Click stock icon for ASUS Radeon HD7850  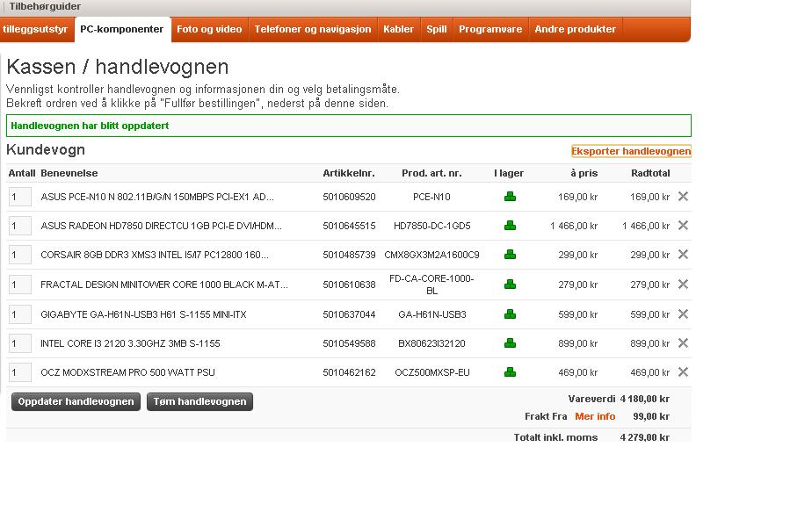pos(510,226)
